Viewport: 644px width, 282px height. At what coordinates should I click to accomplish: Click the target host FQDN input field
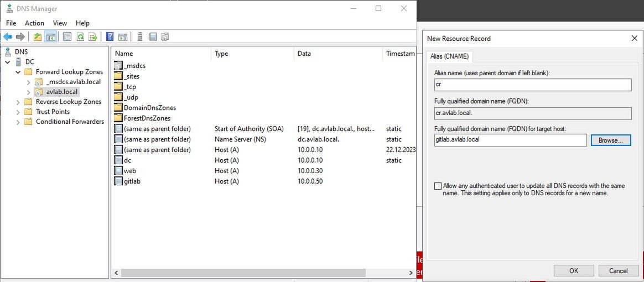point(511,140)
